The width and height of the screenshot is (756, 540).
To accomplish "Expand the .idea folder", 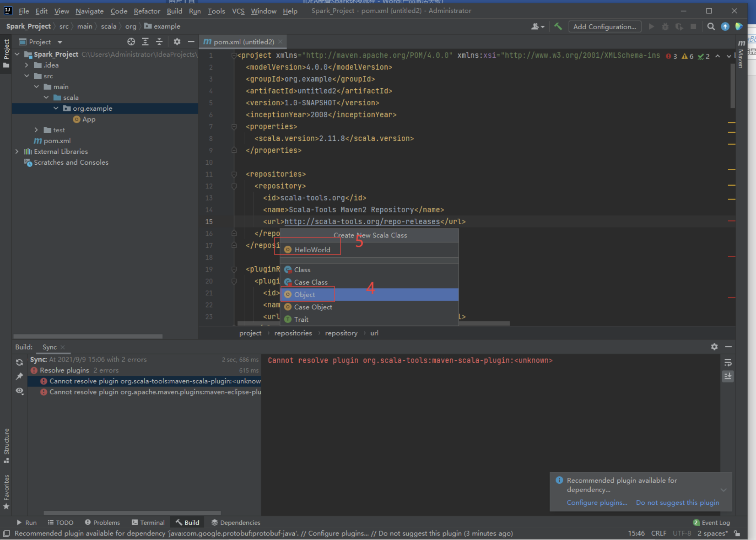I will point(27,65).
